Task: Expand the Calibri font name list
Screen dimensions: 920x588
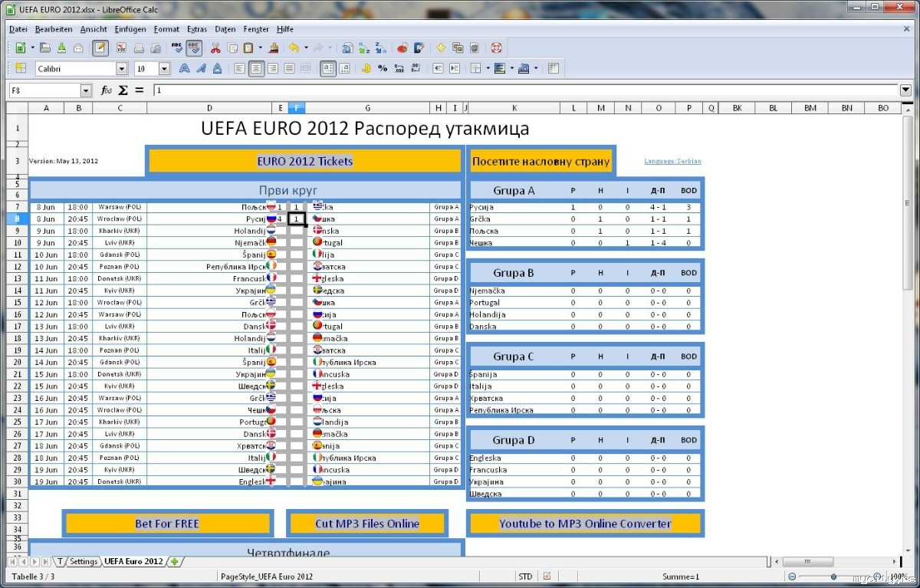Action: point(121,68)
